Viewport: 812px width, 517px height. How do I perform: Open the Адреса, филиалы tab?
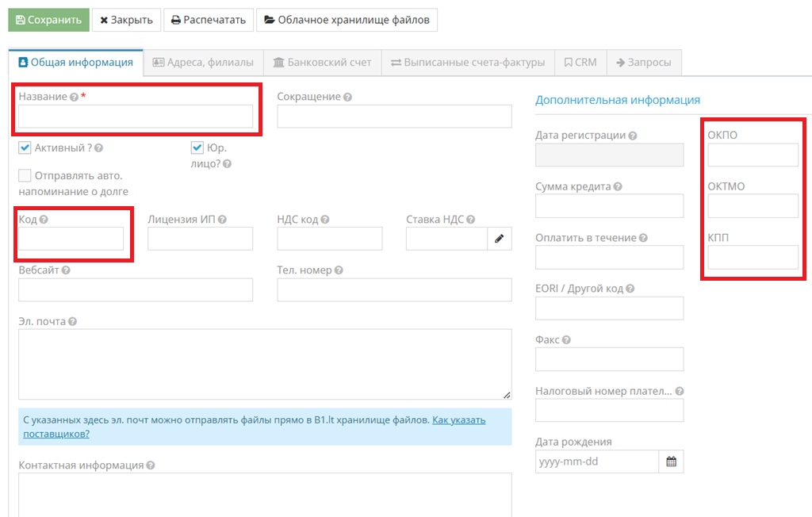click(203, 63)
